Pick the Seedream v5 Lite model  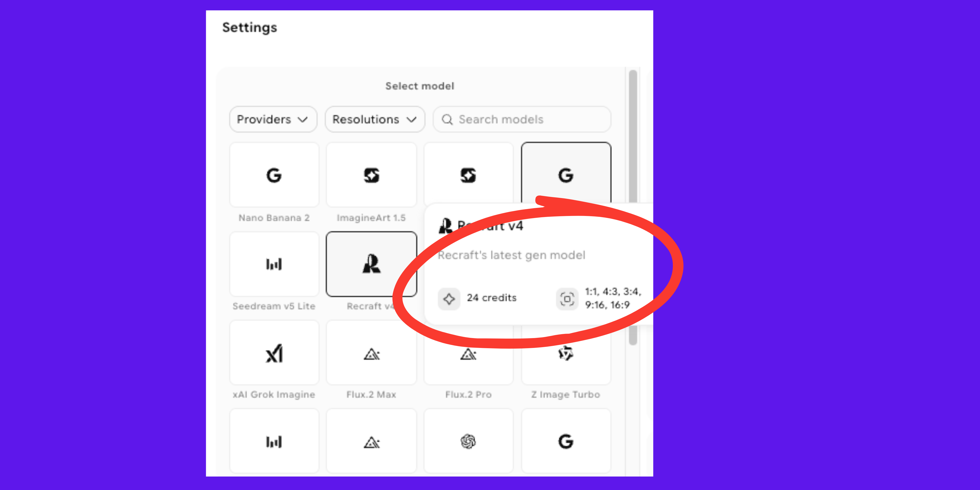point(274,264)
